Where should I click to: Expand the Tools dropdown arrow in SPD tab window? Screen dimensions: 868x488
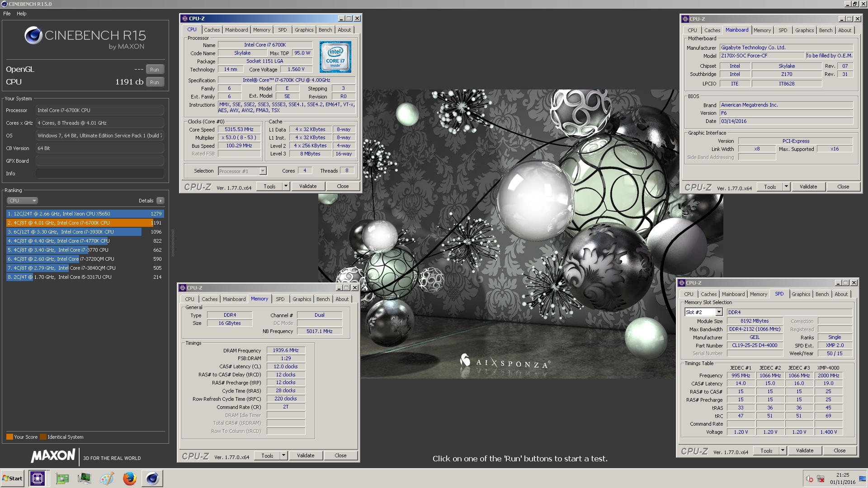[x=783, y=450]
